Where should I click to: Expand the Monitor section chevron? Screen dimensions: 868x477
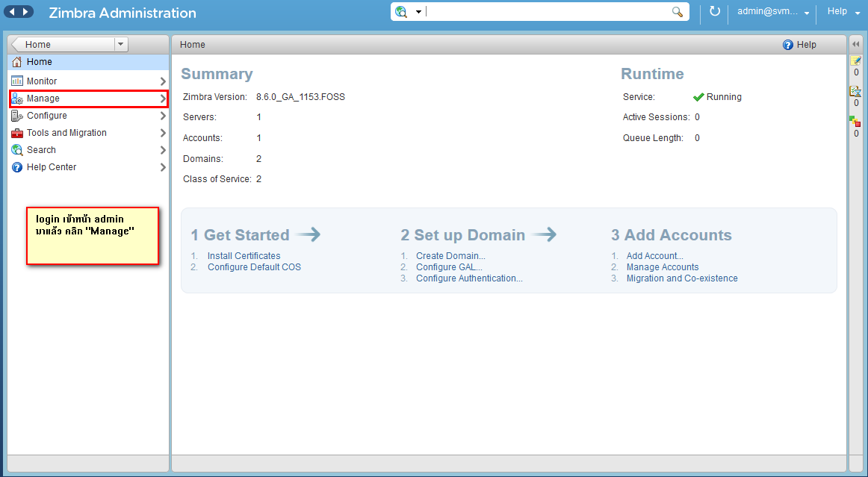click(163, 81)
